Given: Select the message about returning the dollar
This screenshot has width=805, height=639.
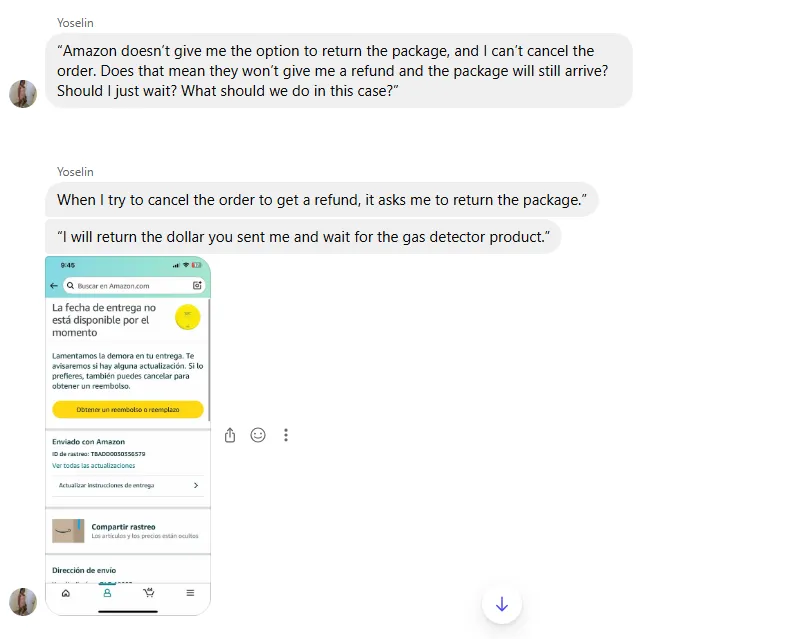Looking at the screenshot, I should [303, 237].
